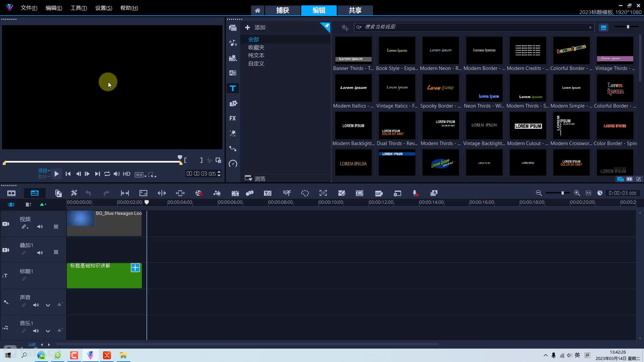Screen dimensions: 644x362
Task: Click the 添加 add folder button
Action: click(x=256, y=27)
